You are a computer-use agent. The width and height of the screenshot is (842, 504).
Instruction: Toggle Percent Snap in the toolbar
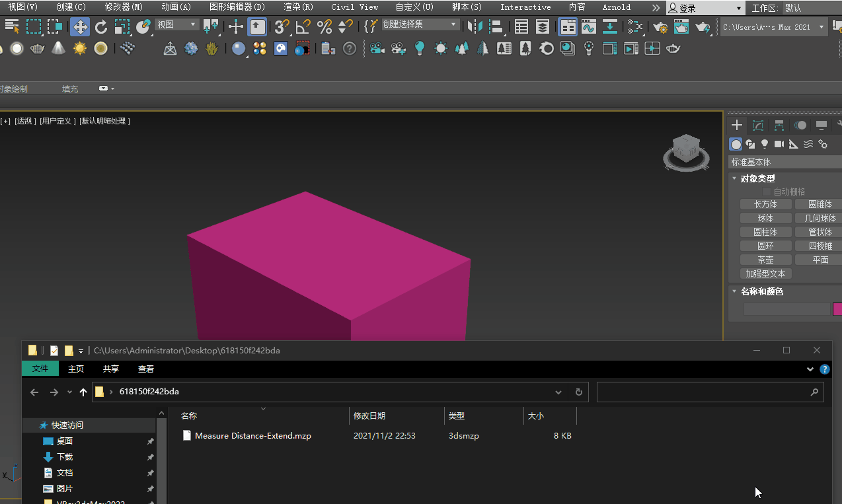pyautogui.click(x=325, y=27)
